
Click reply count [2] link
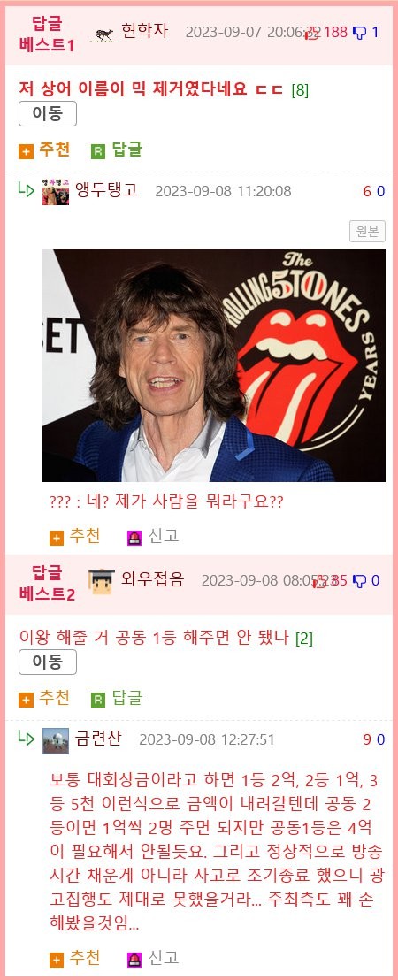tap(303, 639)
